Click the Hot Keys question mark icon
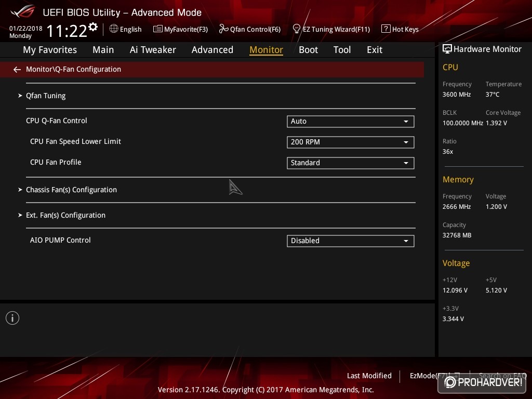This screenshot has width=532, height=399. [x=386, y=29]
